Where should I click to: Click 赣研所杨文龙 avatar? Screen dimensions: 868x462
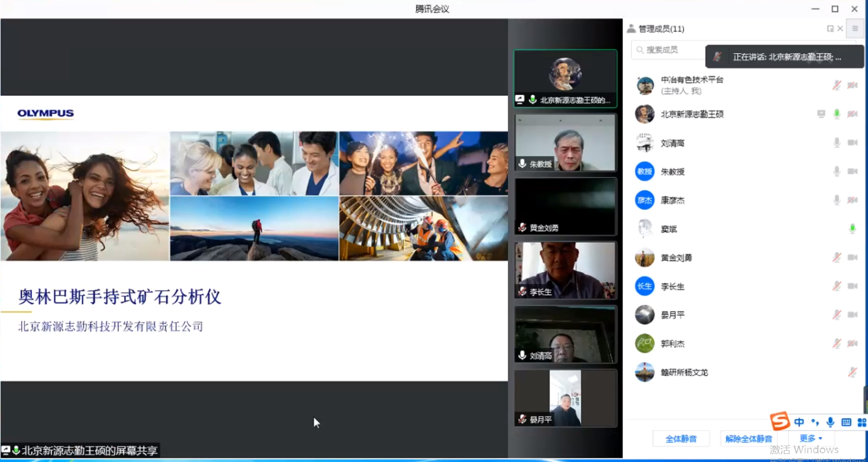pos(645,372)
